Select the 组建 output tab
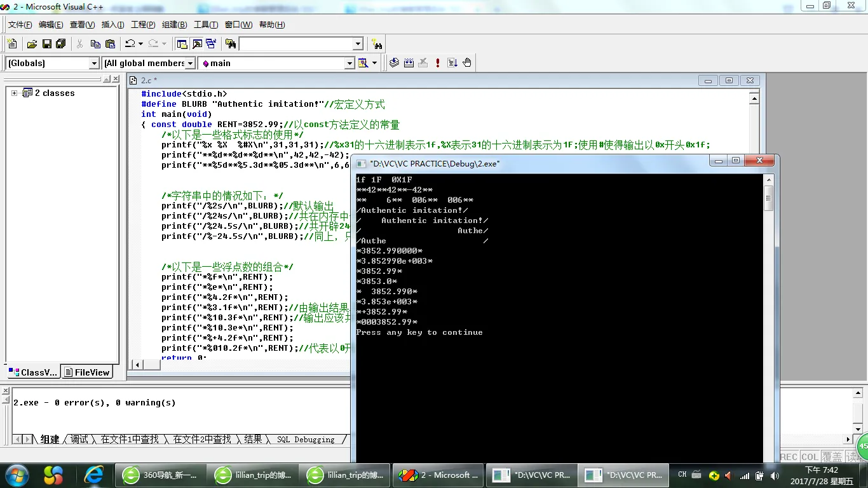The height and width of the screenshot is (488, 868). 50,439
